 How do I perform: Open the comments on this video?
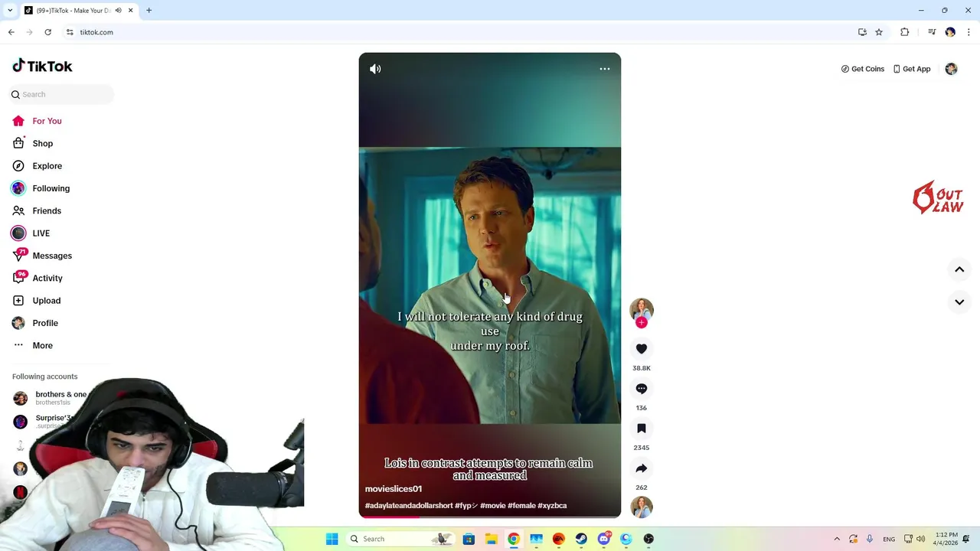pos(642,389)
